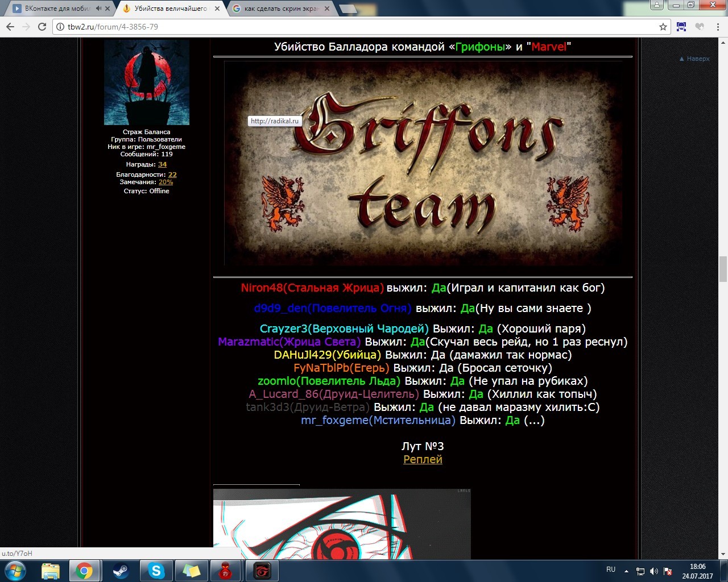Click the Griffons team banner image

coord(423,164)
